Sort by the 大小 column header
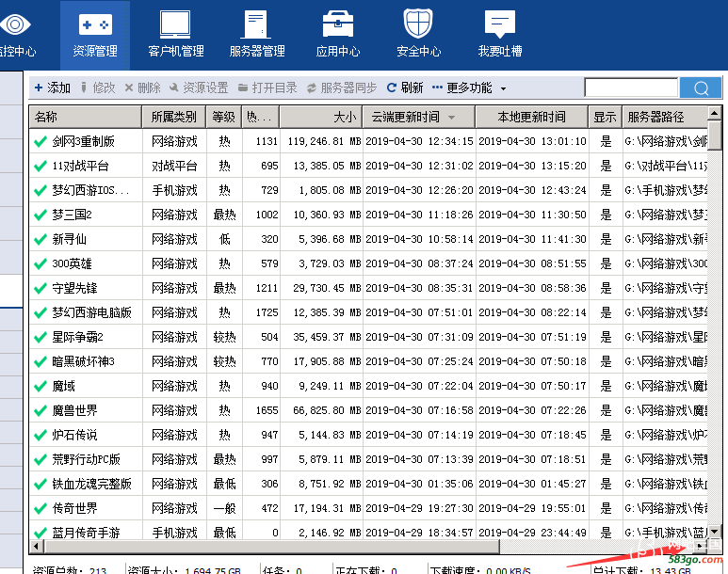The image size is (728, 574). [321, 117]
